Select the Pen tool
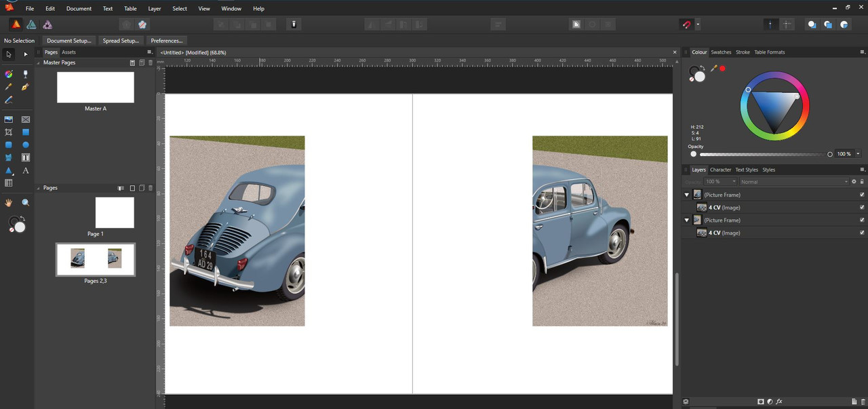The width and height of the screenshot is (868, 409). click(x=26, y=87)
